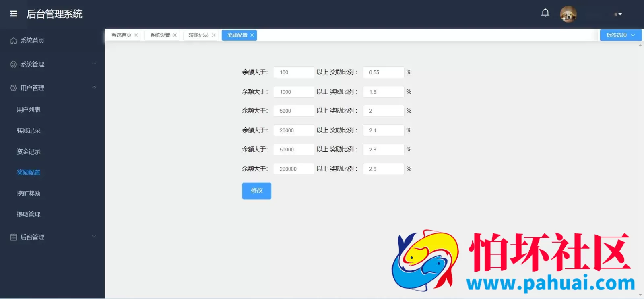Click the gear icon beside 用户管理
The width and height of the screenshot is (644, 299).
click(13, 87)
